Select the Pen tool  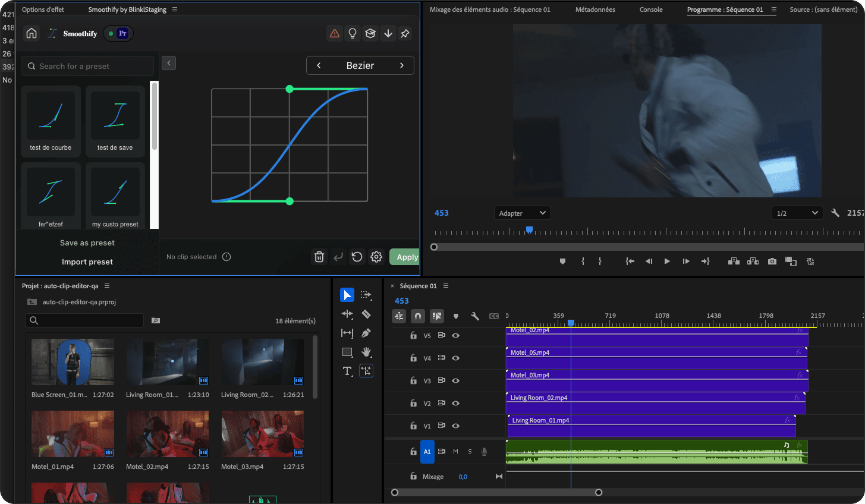pos(366,333)
